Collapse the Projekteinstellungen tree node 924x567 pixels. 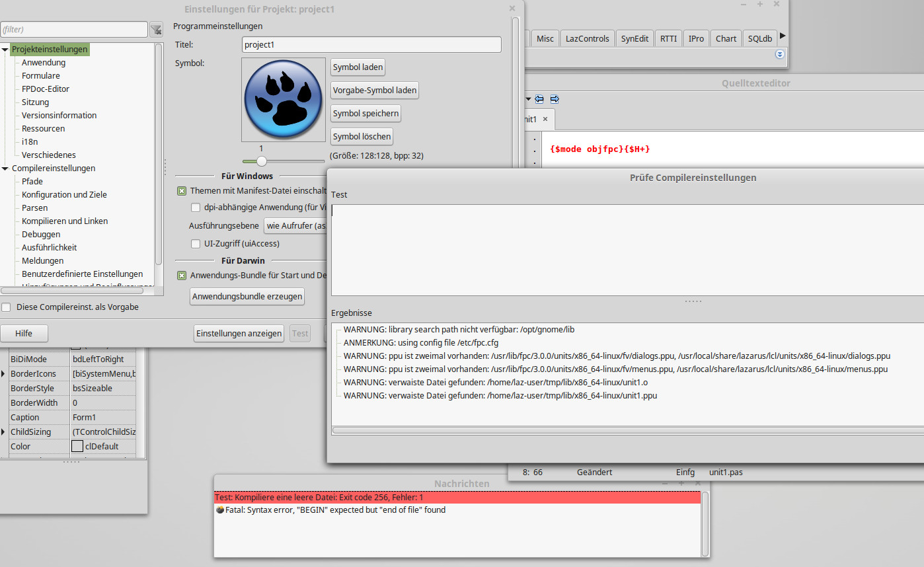coord(5,50)
